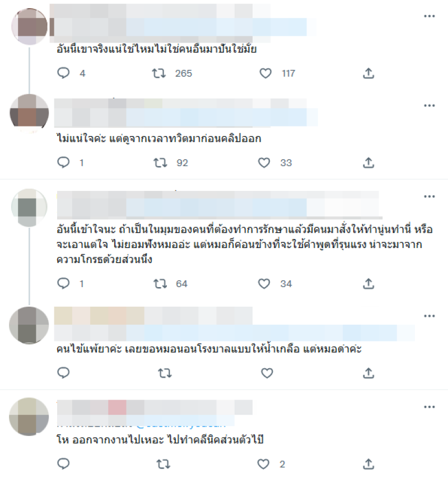Image resolution: width=448 pixels, height=478 pixels.
Task: Retweet the reply with 92 retweets
Action: click(160, 163)
